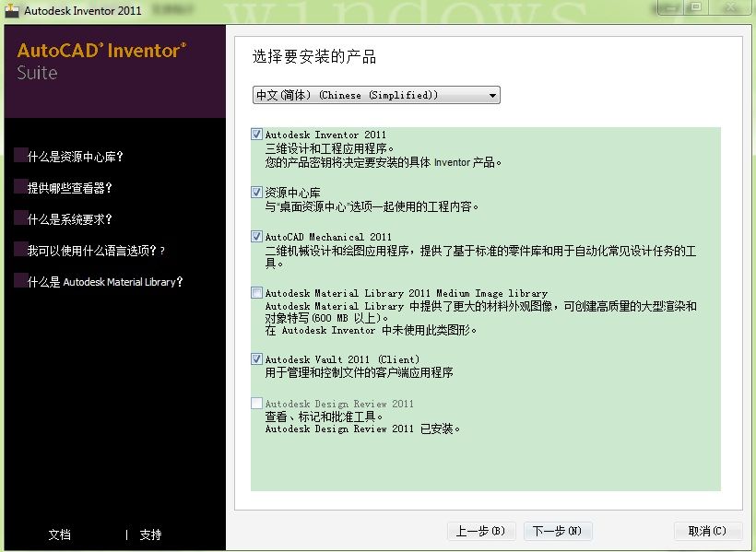Click the 文档 documentation link
The width and height of the screenshot is (756, 552).
pyautogui.click(x=60, y=534)
